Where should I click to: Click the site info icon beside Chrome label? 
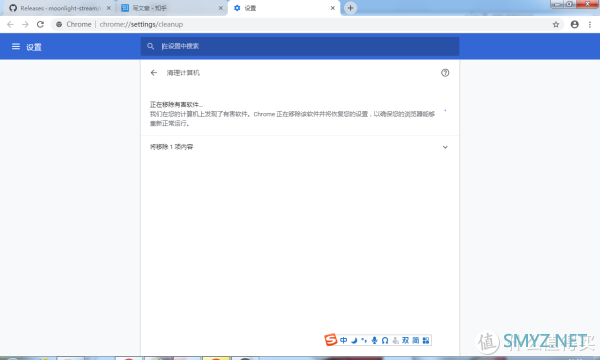click(x=59, y=24)
